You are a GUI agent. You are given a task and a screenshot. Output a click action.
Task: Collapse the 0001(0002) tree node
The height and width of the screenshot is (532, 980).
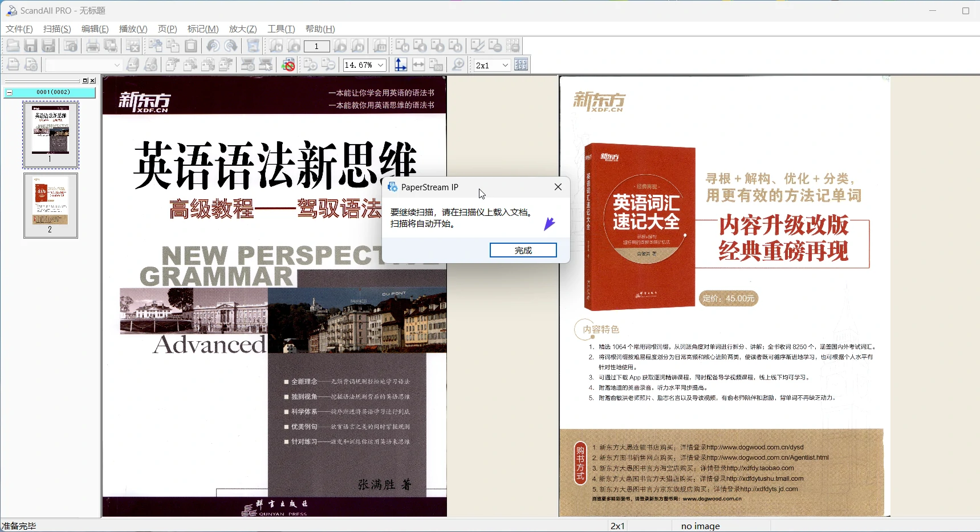(9, 92)
